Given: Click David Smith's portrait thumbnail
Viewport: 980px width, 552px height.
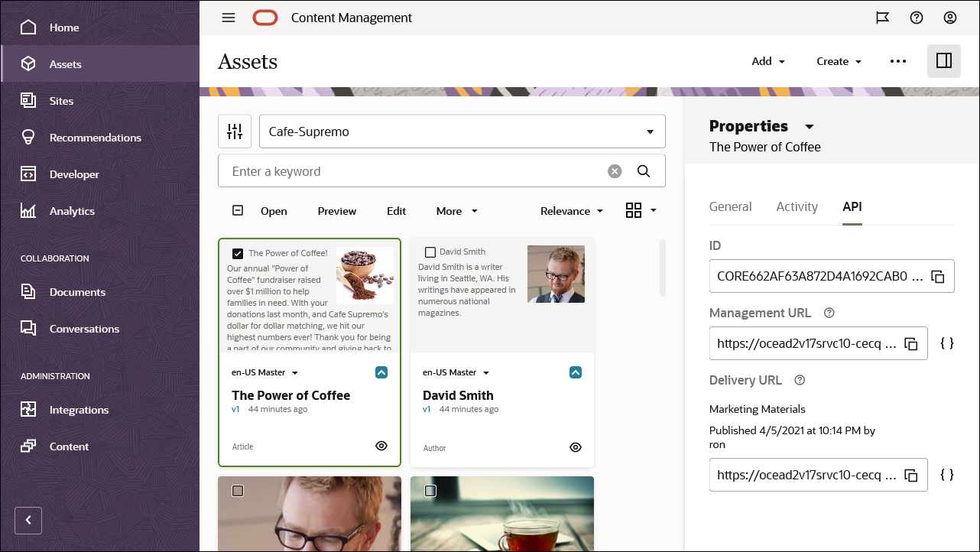Looking at the screenshot, I should point(556,274).
